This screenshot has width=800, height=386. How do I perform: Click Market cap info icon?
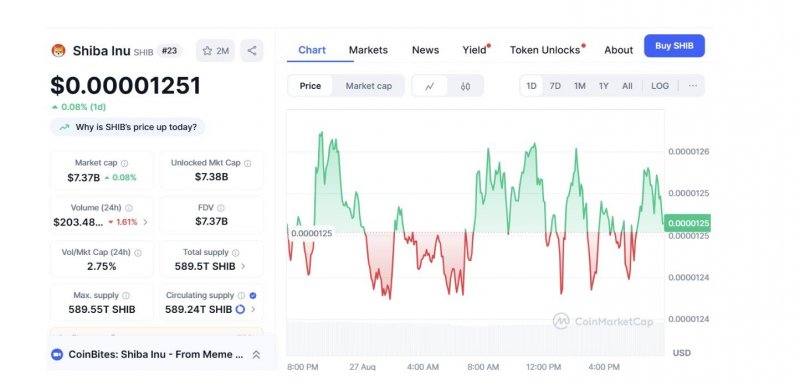(x=124, y=163)
